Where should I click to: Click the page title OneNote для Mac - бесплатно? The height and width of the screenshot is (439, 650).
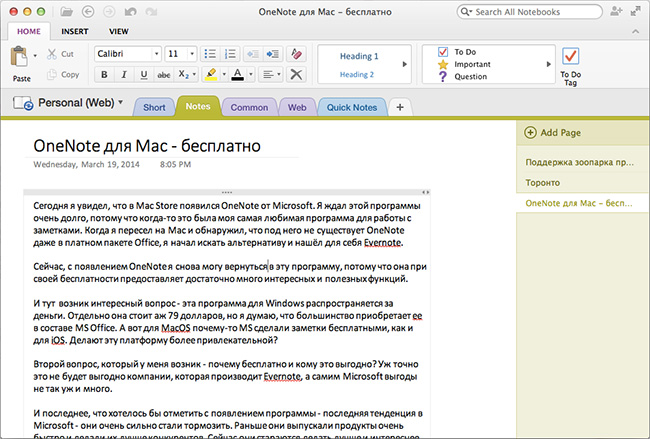[x=147, y=146]
